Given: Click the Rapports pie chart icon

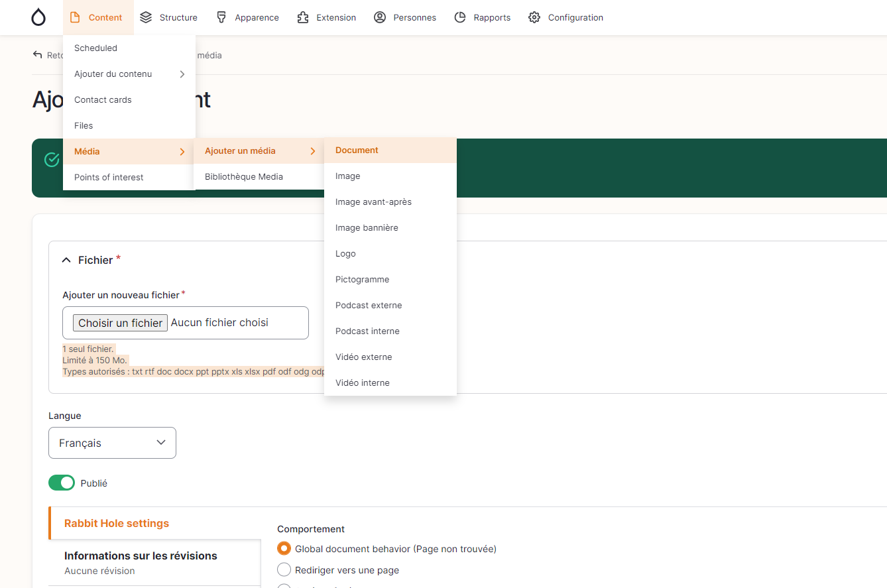Looking at the screenshot, I should click(460, 18).
